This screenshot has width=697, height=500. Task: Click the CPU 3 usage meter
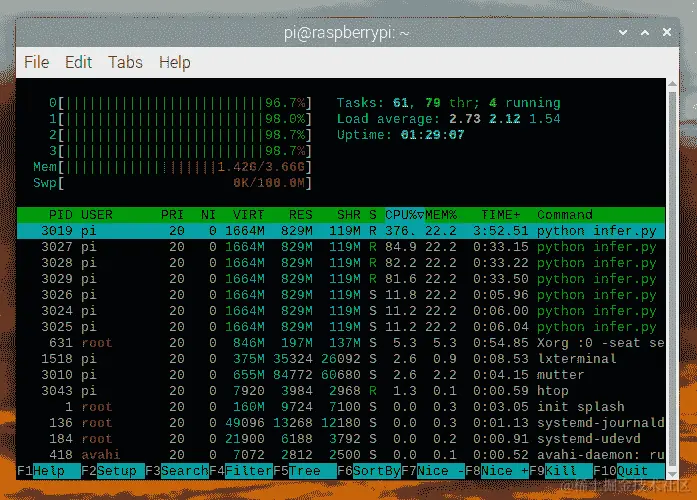click(x=180, y=151)
